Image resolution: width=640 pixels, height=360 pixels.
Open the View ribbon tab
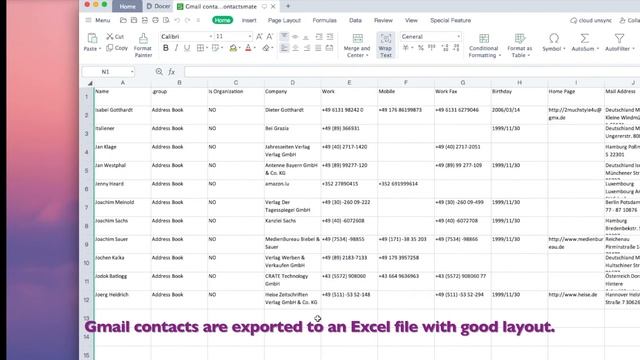click(411, 20)
